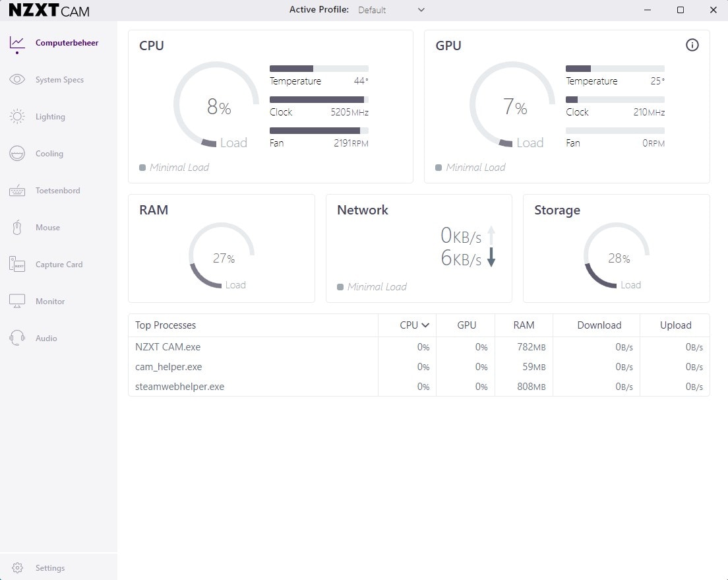The image size is (728, 580).
Task: Open the Audio section label
Action: pos(46,338)
